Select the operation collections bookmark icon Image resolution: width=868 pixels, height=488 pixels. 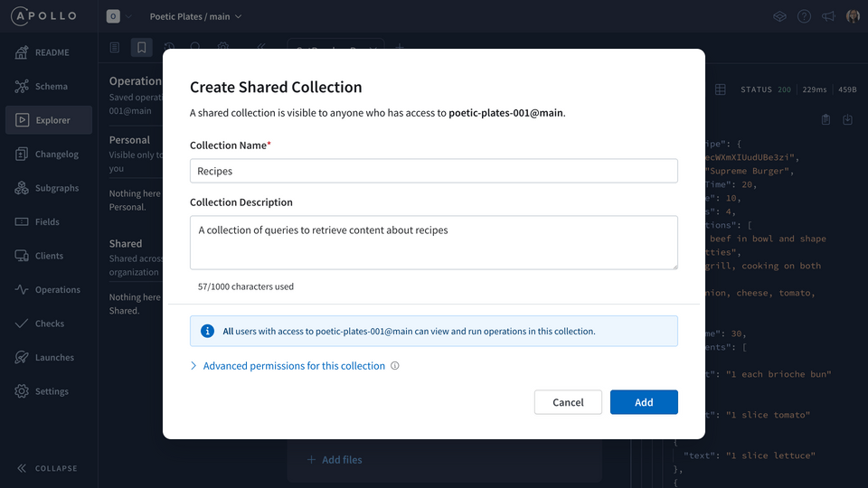click(x=142, y=48)
